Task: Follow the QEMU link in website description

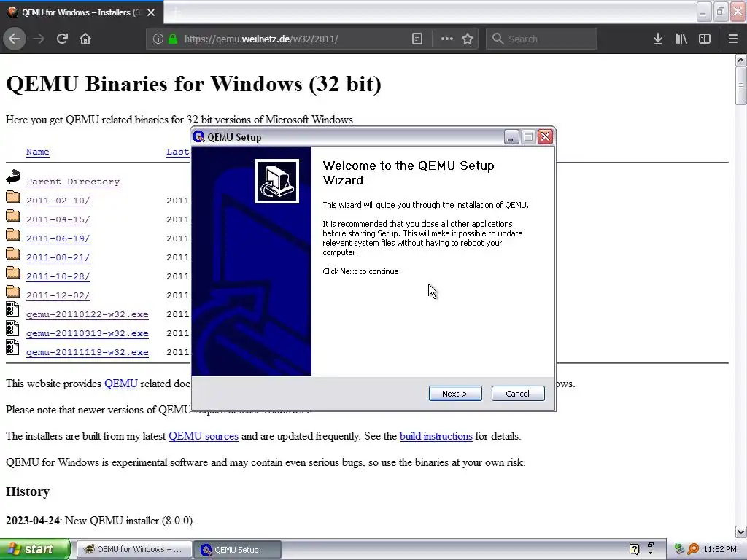Action: point(121,384)
